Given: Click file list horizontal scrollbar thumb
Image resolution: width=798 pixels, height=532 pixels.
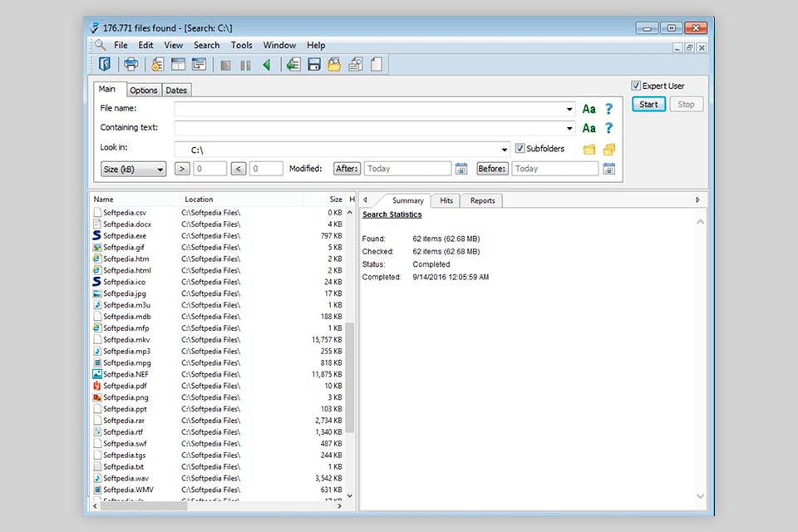Looking at the screenshot, I should point(144,506).
